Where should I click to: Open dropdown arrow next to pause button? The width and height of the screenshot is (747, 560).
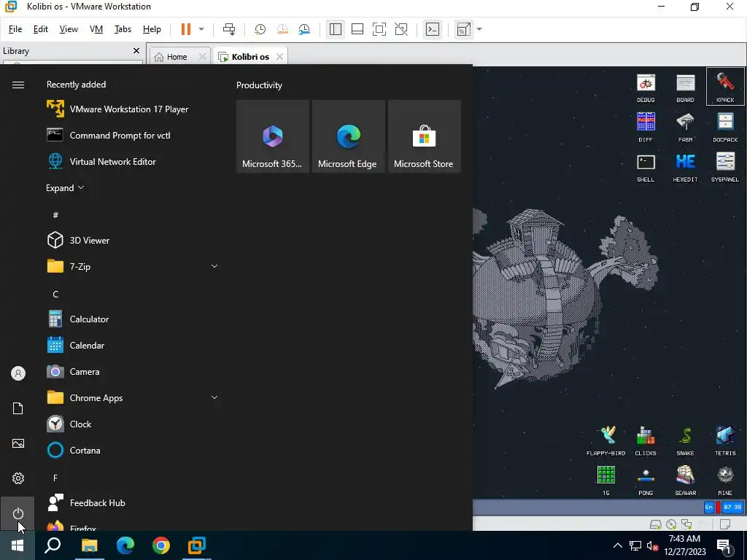coord(201,29)
